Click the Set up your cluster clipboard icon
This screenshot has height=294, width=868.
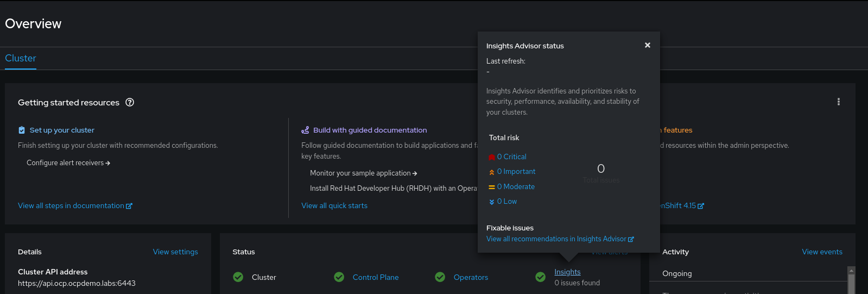22,130
